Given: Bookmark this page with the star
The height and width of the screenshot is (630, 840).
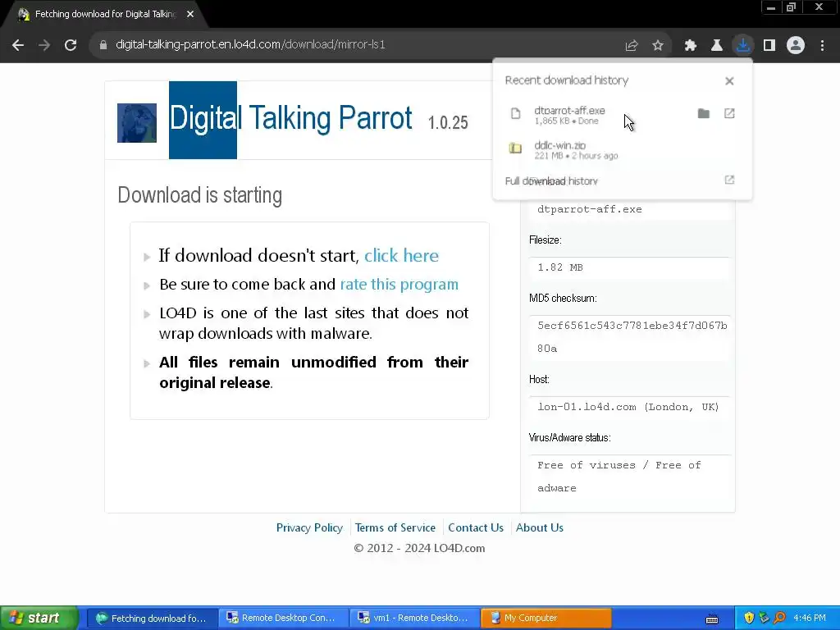Looking at the screenshot, I should pyautogui.click(x=658, y=46).
